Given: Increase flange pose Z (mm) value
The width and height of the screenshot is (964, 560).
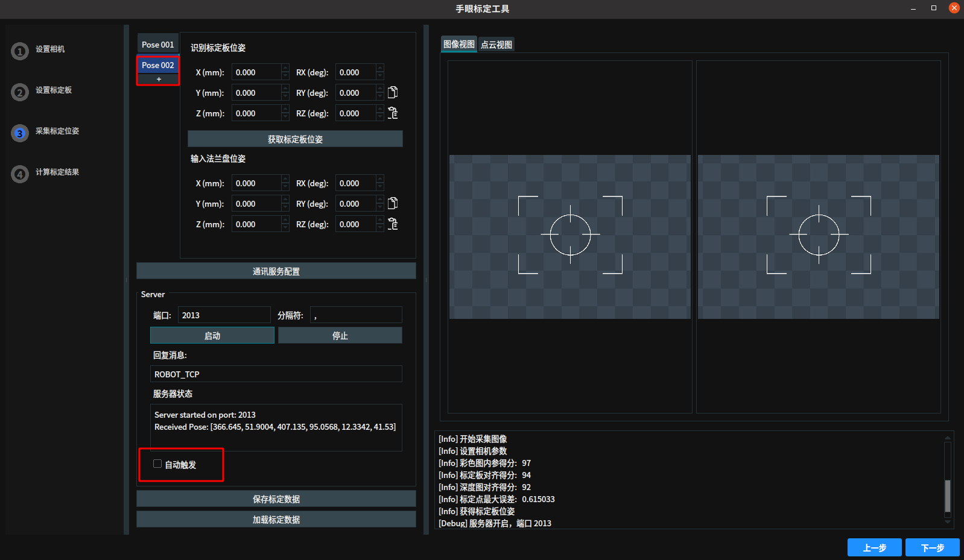Looking at the screenshot, I should pyautogui.click(x=285, y=220).
